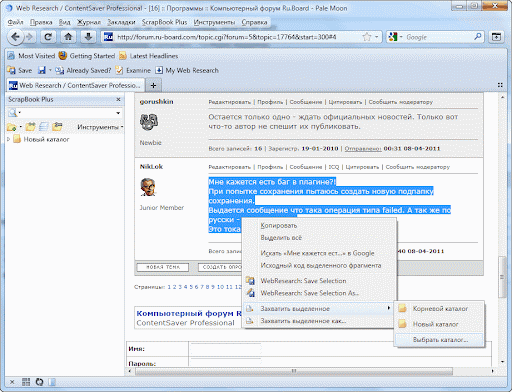This screenshot has height=392, width=512.
Task: Go forward with the Forward arrow
Action: tap(30, 37)
